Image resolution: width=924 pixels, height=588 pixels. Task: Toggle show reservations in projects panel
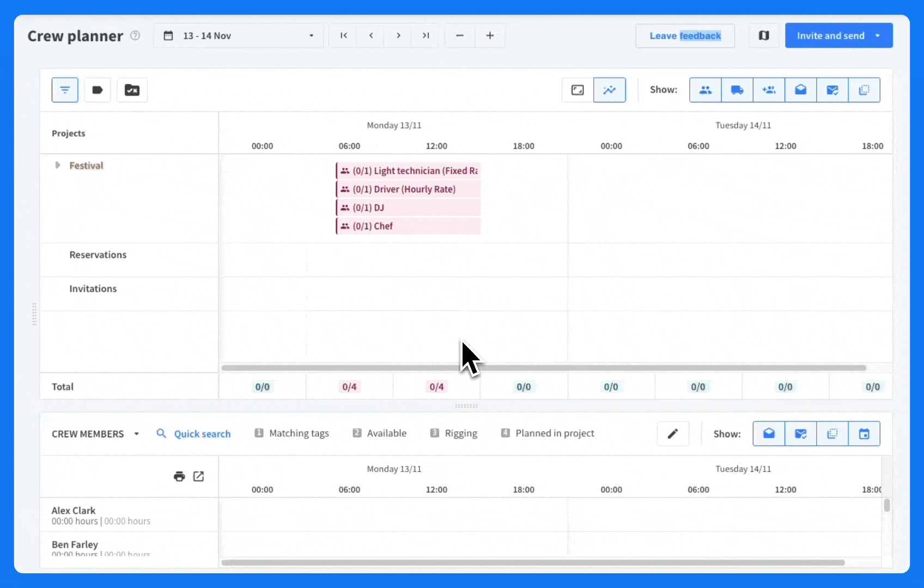pyautogui.click(x=864, y=90)
